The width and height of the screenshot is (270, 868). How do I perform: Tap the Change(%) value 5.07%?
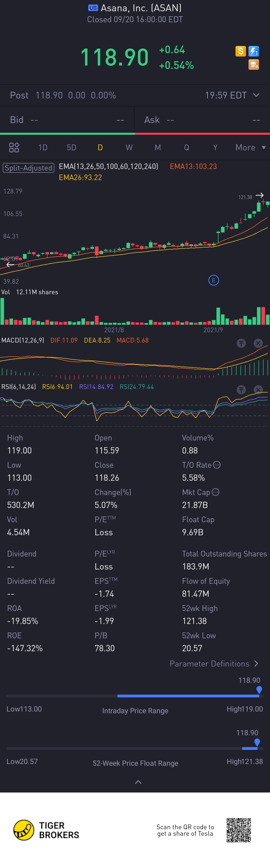(x=106, y=505)
